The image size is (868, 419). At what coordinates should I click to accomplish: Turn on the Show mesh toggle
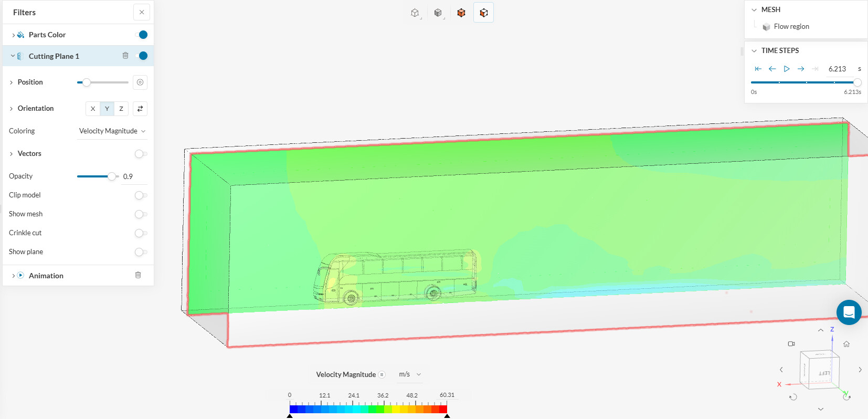point(141,214)
